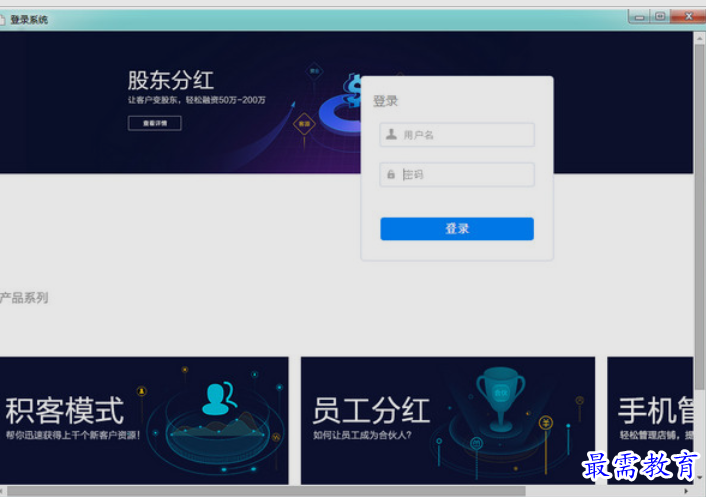Click the blue 登录 button
Image resolution: width=706 pixels, height=497 pixels.
coord(457,229)
